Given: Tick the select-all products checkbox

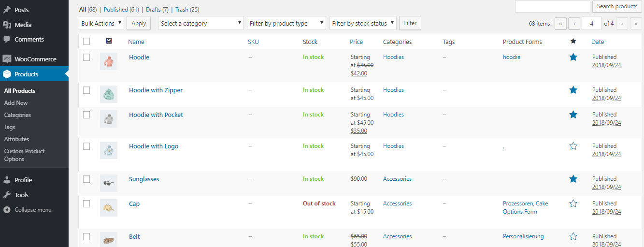Looking at the screenshot, I should point(86,42).
